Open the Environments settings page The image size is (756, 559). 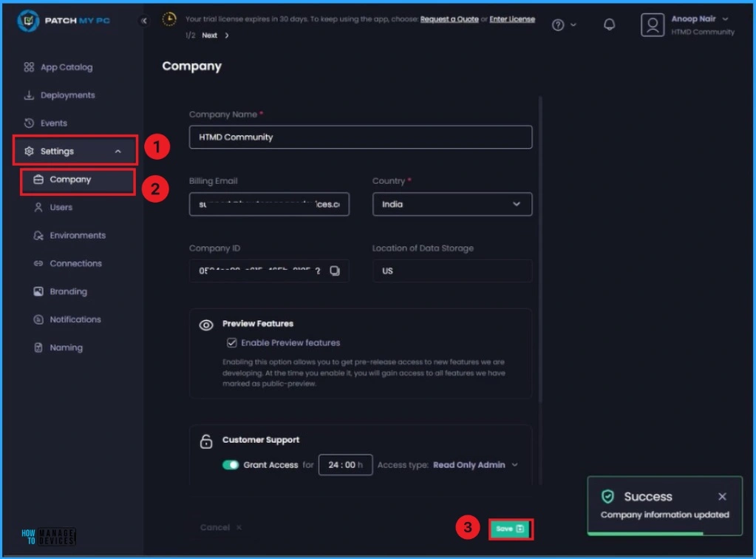(77, 235)
